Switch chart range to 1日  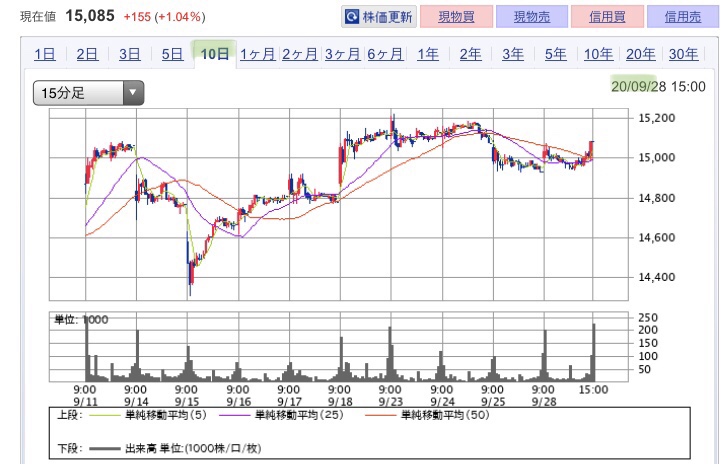click(x=45, y=54)
